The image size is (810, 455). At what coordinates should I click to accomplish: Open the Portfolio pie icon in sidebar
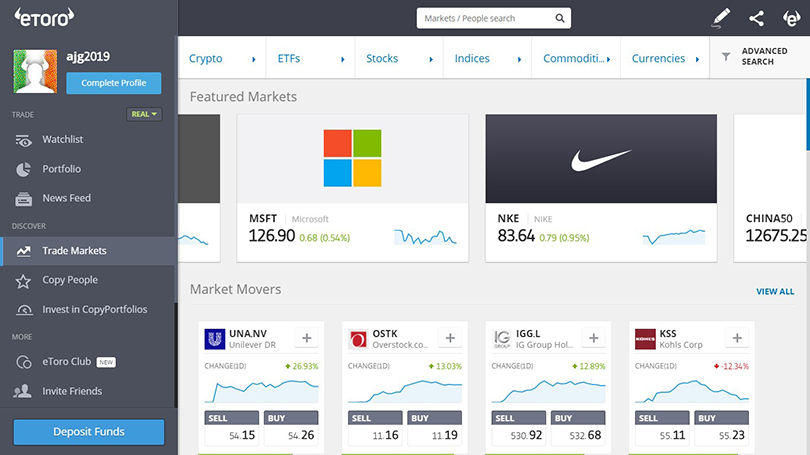[23, 169]
